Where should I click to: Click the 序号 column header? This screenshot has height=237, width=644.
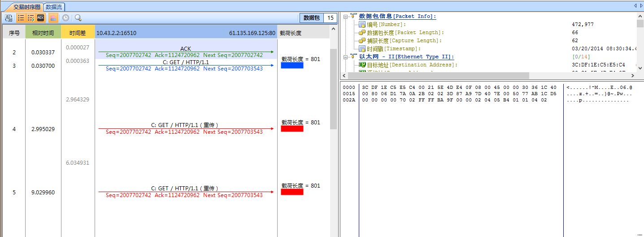14,33
